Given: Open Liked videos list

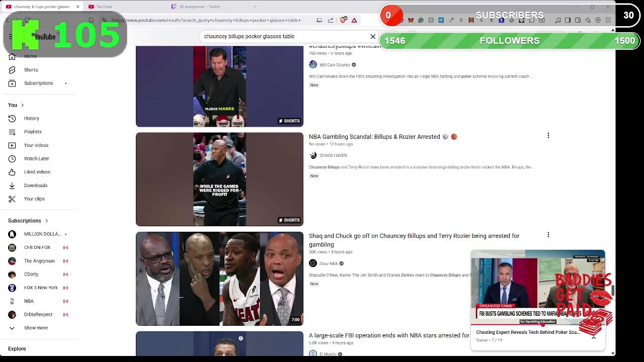Looking at the screenshot, I should (x=37, y=172).
